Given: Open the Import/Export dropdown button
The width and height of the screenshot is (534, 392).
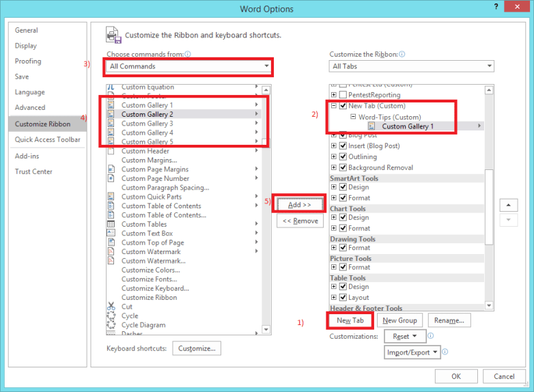Looking at the screenshot, I should click(x=412, y=352).
